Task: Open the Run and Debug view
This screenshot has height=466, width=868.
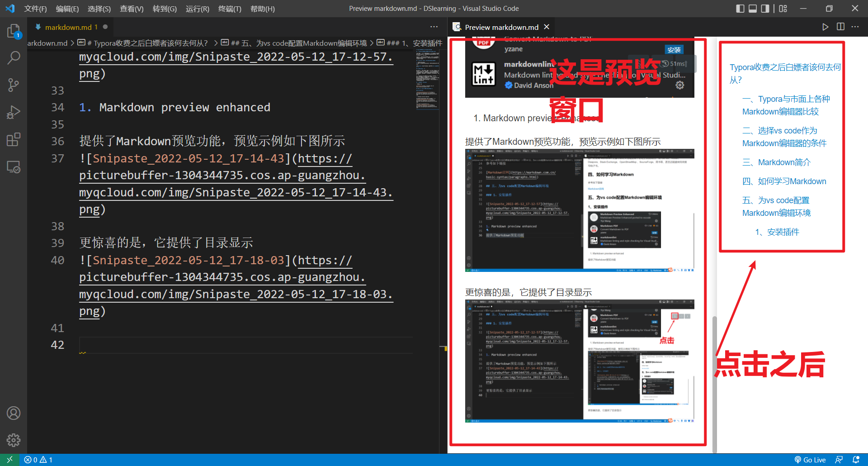Action: point(14,112)
